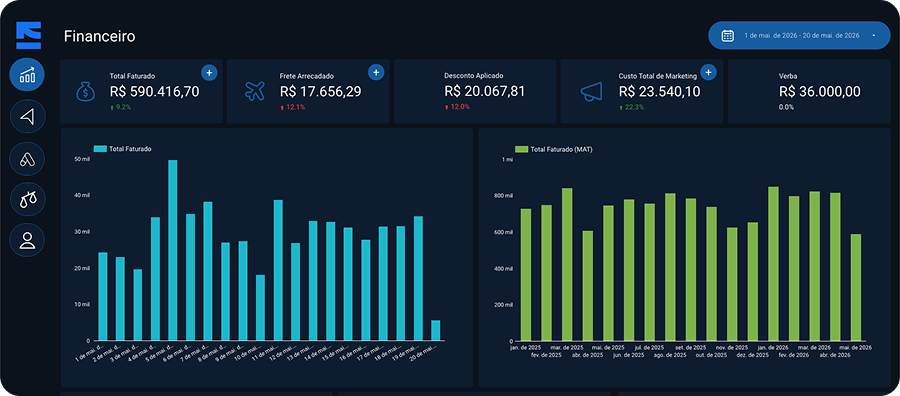Click the value R$ 17.656,29

point(321,91)
